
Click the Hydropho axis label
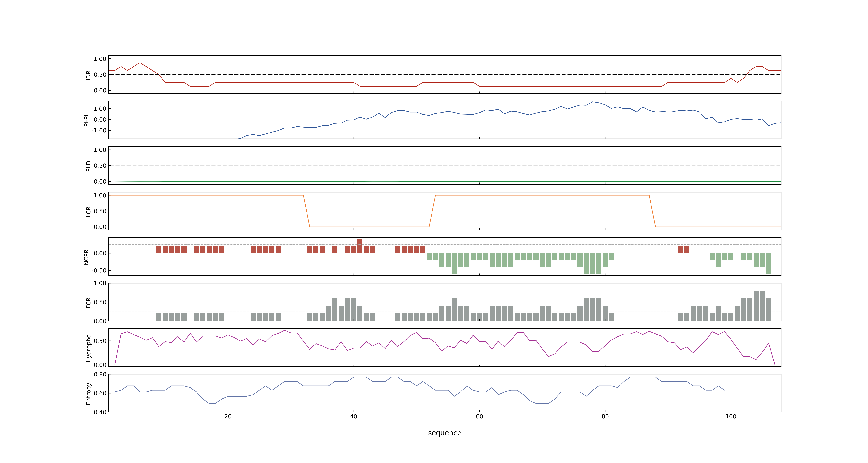(88, 348)
